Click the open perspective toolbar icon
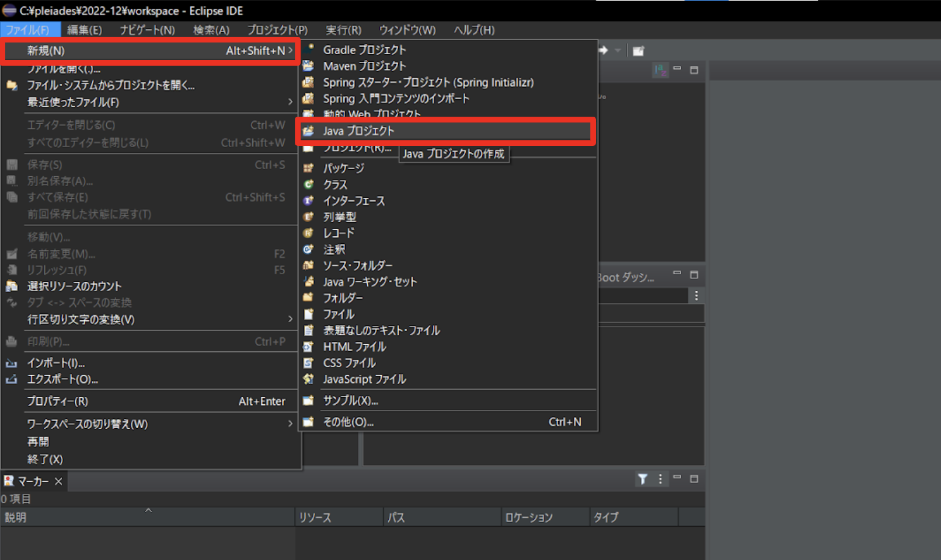 point(639,51)
